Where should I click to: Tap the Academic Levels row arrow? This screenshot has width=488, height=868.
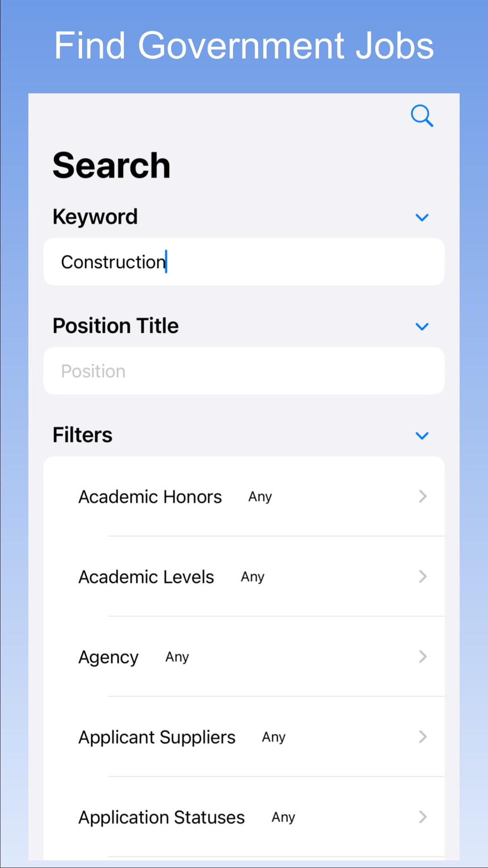coord(422,576)
